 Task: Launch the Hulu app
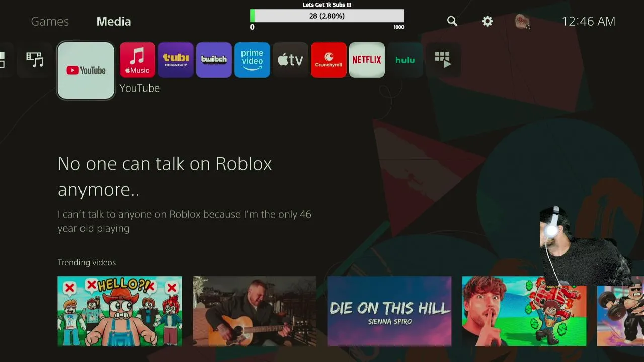[405, 60]
